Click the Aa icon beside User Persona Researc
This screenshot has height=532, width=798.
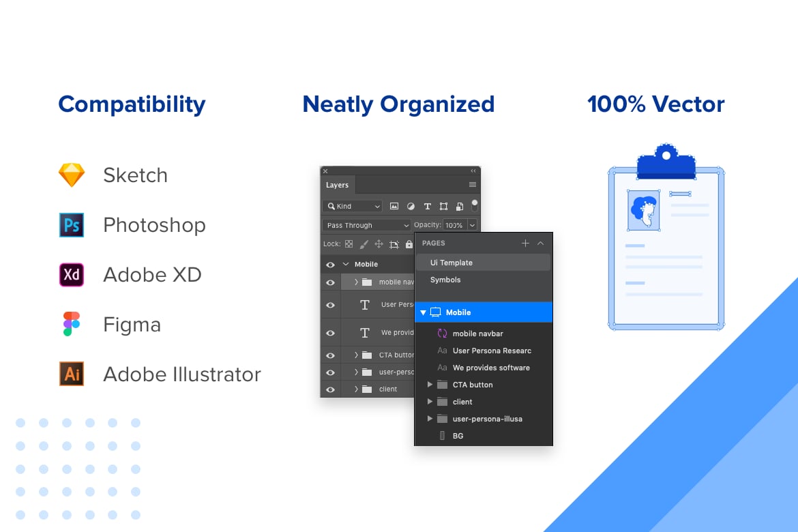coord(442,351)
